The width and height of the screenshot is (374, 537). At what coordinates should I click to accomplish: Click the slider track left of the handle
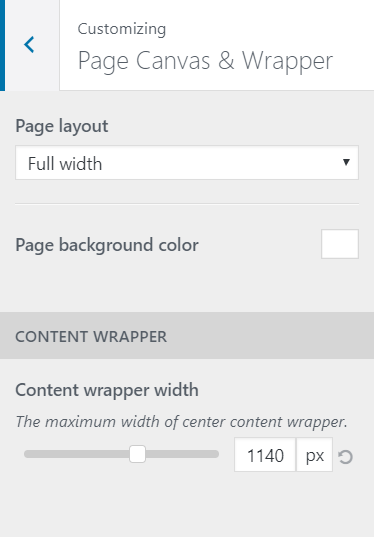click(x=77, y=454)
